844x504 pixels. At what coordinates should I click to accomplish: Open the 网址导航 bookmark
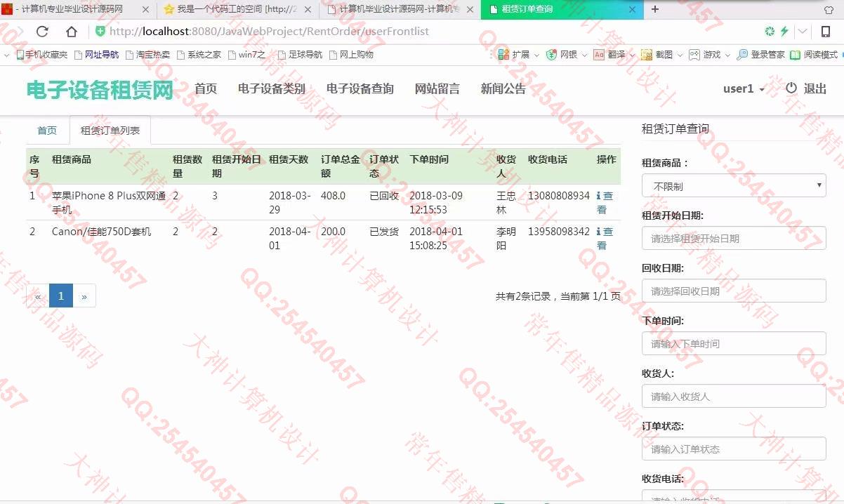97,55
